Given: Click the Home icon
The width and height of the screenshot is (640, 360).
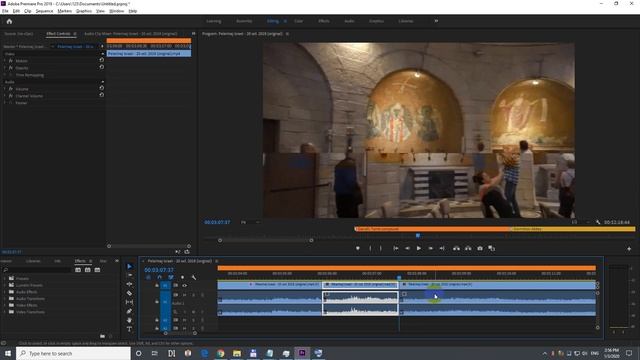Looking at the screenshot, I should (x=9, y=21).
